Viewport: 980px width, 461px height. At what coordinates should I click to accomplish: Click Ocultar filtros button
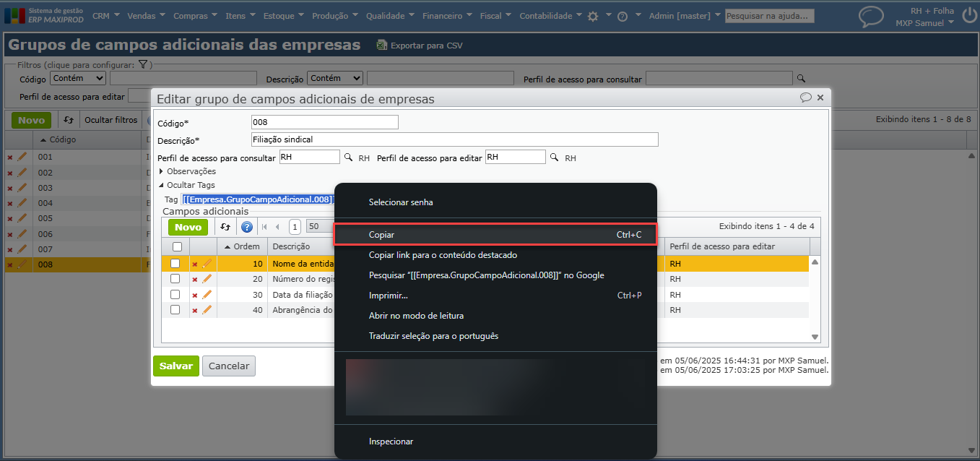point(111,120)
